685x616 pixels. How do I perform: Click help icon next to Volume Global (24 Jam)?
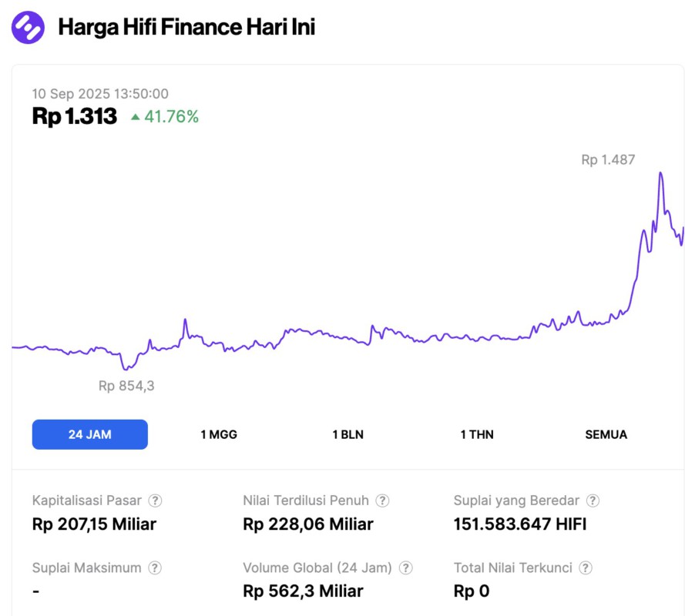tap(405, 568)
